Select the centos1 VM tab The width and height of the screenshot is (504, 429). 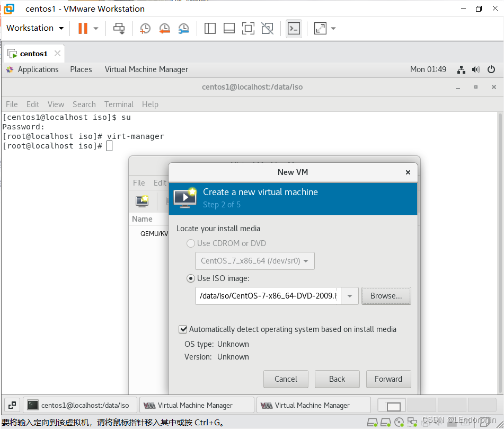(33, 54)
